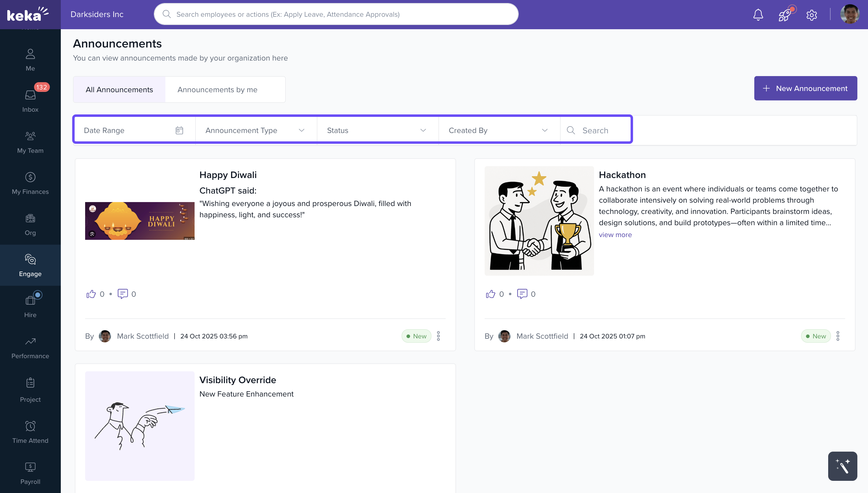Viewport: 868px width, 493px height.
Task: Click the New Announcement button
Action: click(805, 88)
